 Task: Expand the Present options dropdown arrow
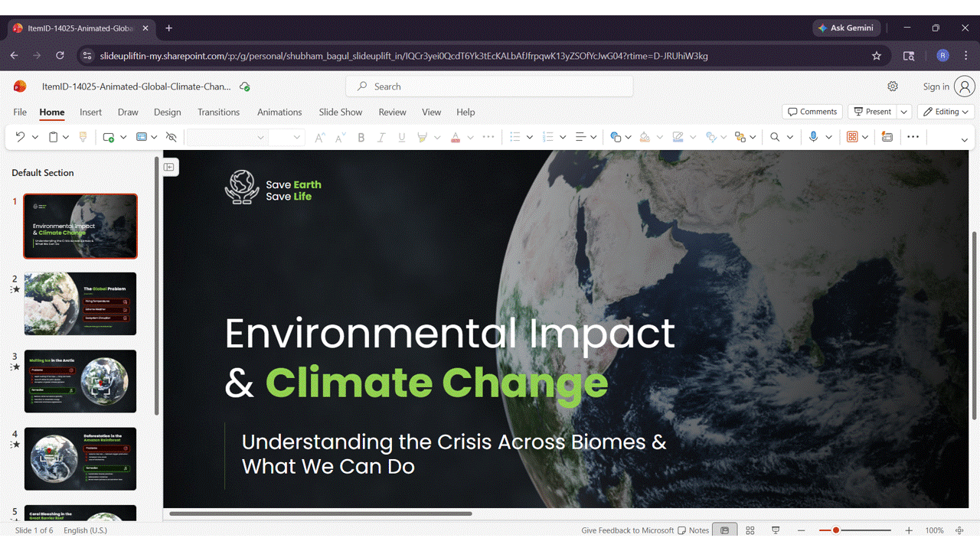904,112
